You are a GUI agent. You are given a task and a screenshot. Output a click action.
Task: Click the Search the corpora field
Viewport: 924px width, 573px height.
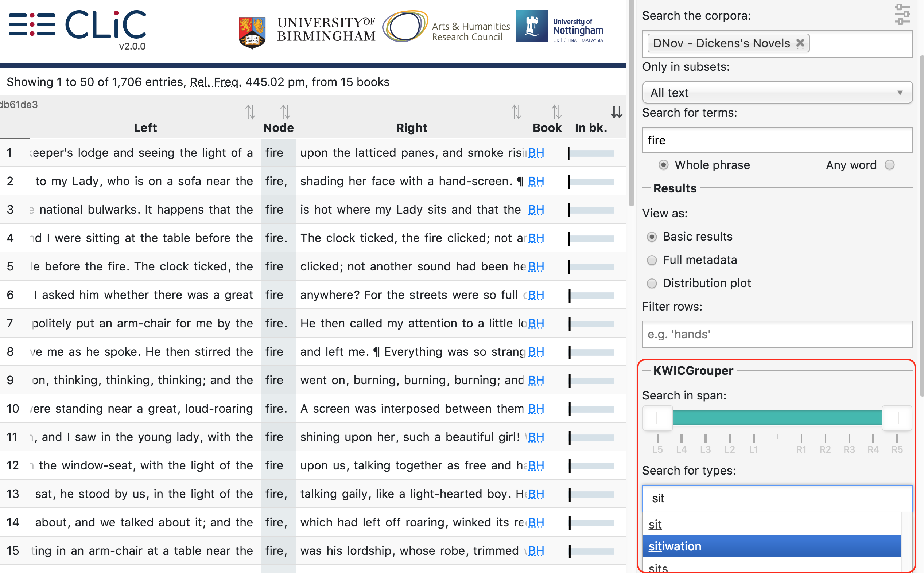click(777, 44)
